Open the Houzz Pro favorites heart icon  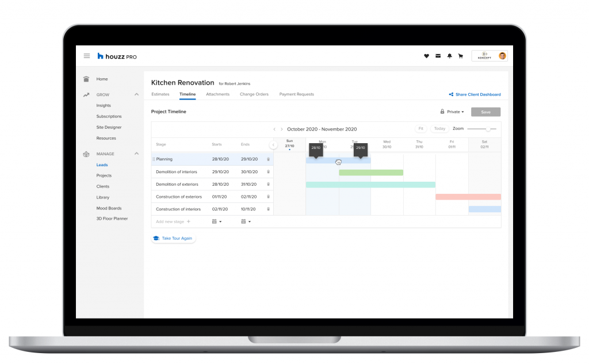pyautogui.click(x=426, y=56)
